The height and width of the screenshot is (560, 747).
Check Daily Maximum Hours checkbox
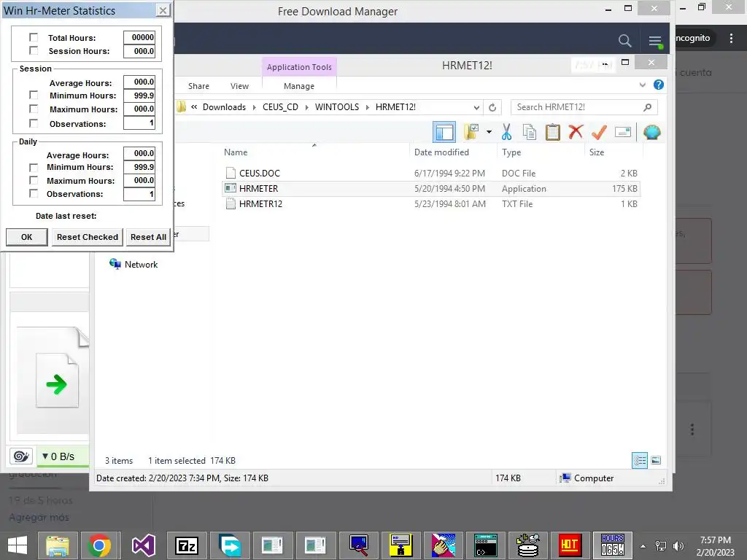34,181
